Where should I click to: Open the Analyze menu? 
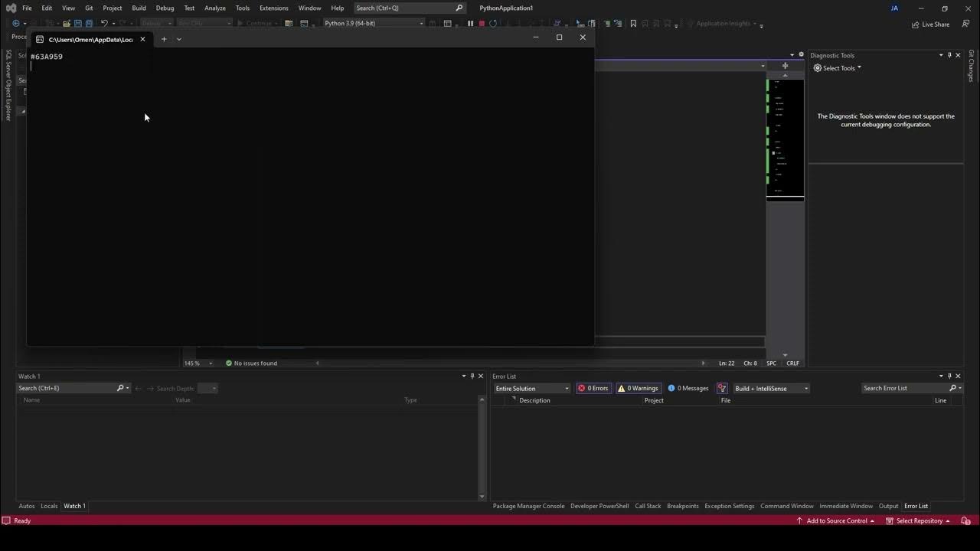coord(215,8)
